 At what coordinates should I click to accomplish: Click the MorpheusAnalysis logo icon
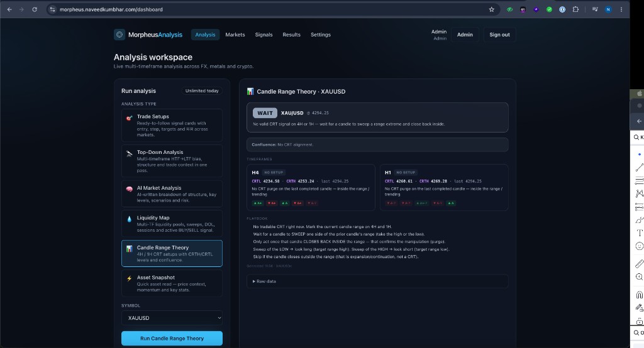119,35
